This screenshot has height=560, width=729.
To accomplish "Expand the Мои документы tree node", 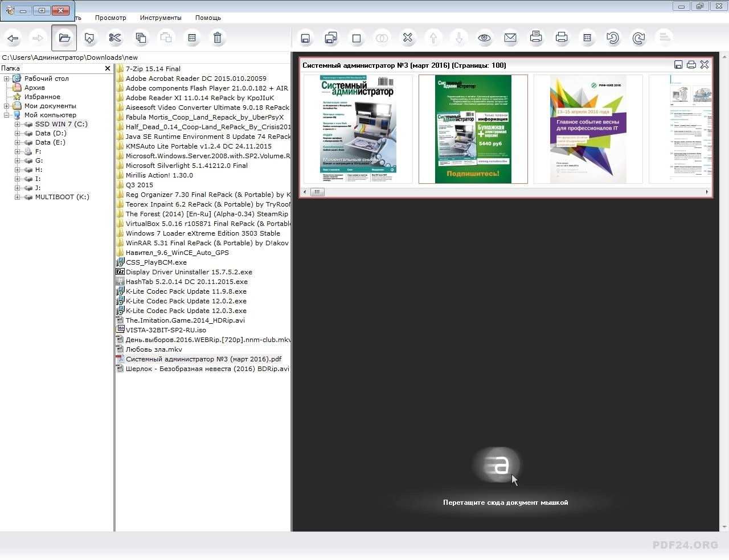I will [x=7, y=106].
